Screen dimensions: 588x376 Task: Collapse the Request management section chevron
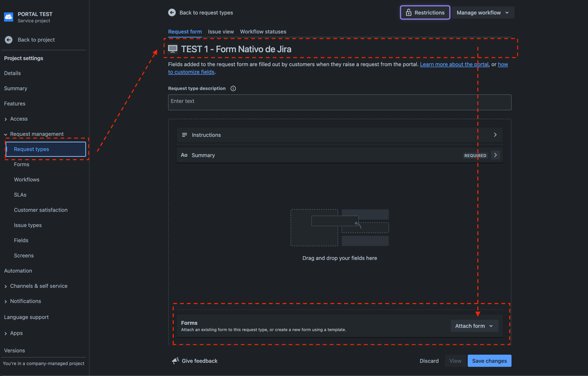(x=6, y=134)
